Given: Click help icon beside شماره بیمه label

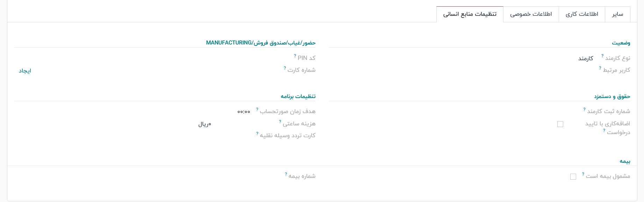Looking at the screenshot, I should [286, 174].
